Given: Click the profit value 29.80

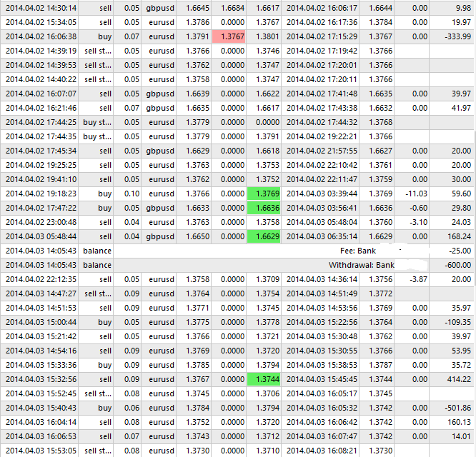Looking at the screenshot, I should pos(461,208).
